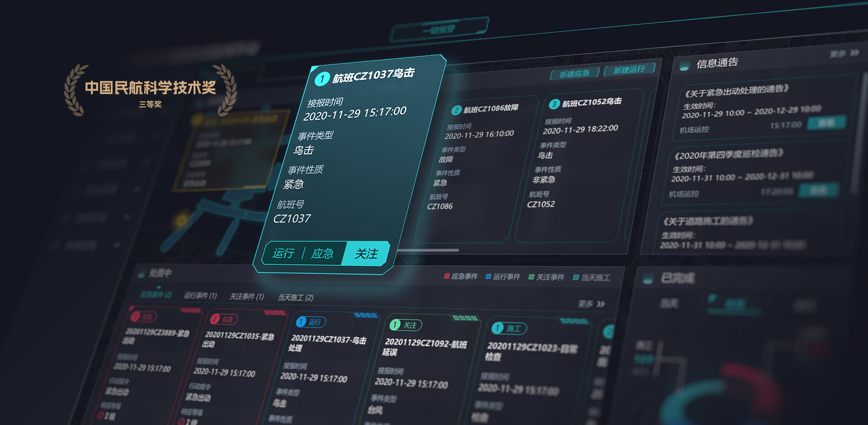Click the red 应急事件 legend swatch
The image size is (868, 425).
(x=447, y=276)
